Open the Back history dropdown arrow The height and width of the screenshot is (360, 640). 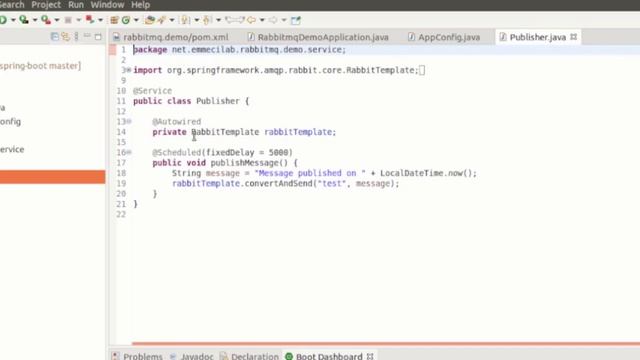pos(262,20)
